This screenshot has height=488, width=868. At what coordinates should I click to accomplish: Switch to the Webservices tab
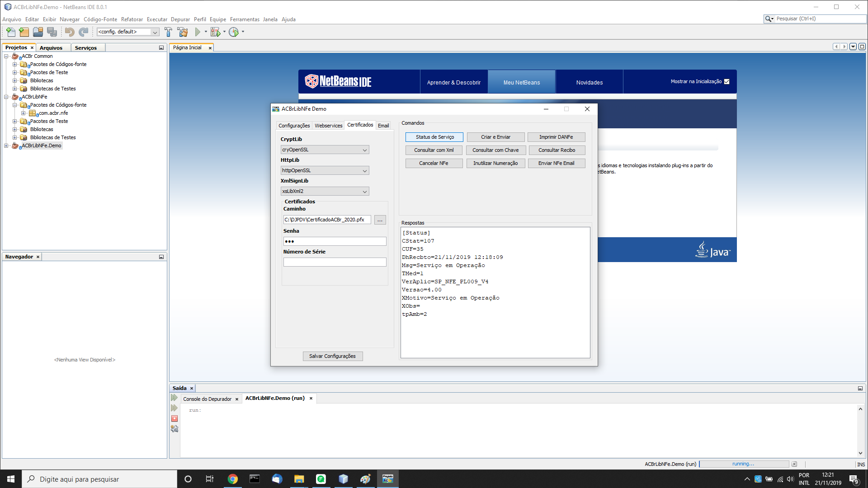329,126
